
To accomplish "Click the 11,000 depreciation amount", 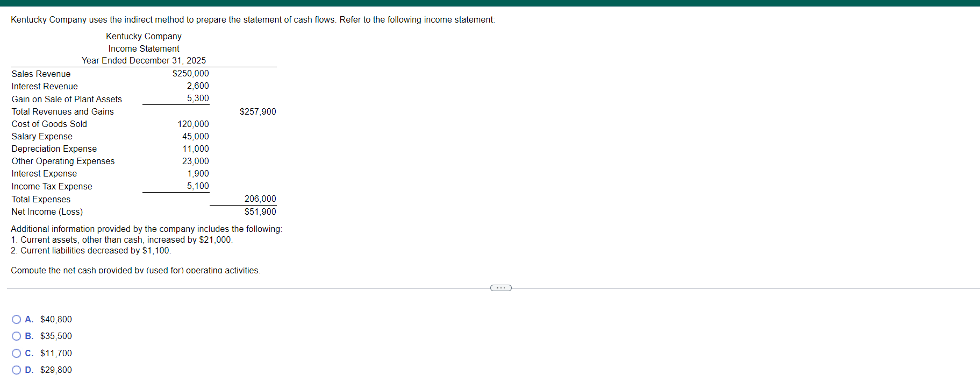I will (x=195, y=149).
